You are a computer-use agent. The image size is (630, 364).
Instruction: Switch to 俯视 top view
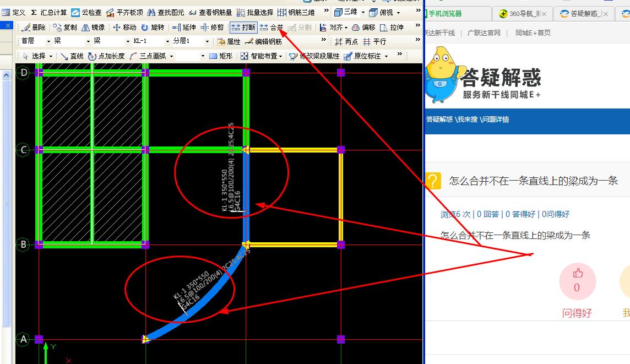[382, 13]
